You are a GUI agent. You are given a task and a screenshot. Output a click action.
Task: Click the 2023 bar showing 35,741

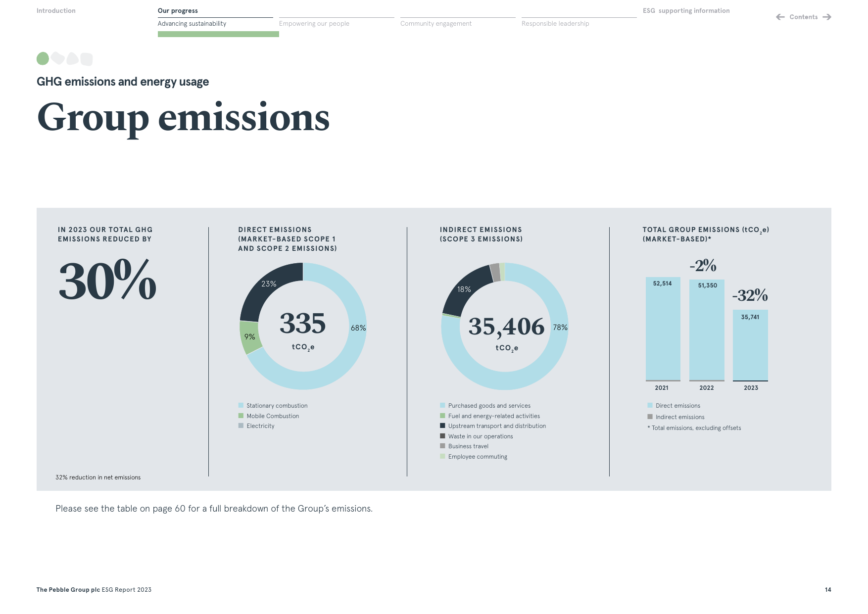point(750,345)
